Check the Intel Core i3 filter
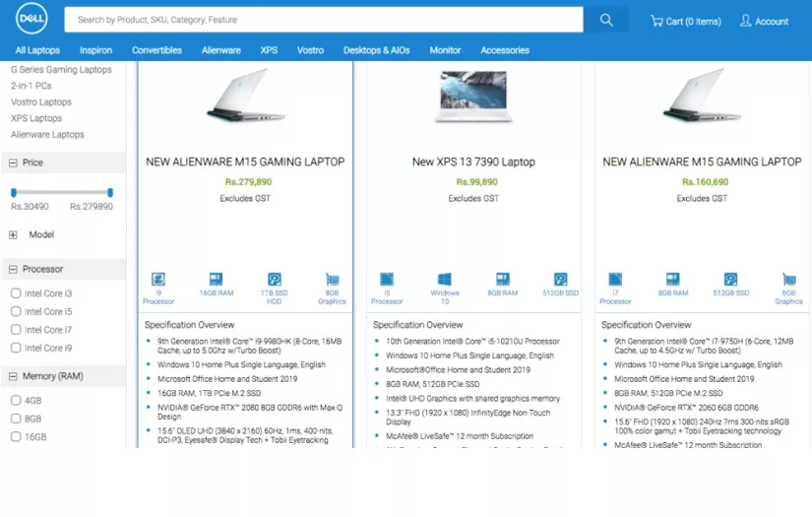812x517 pixels. [16, 293]
